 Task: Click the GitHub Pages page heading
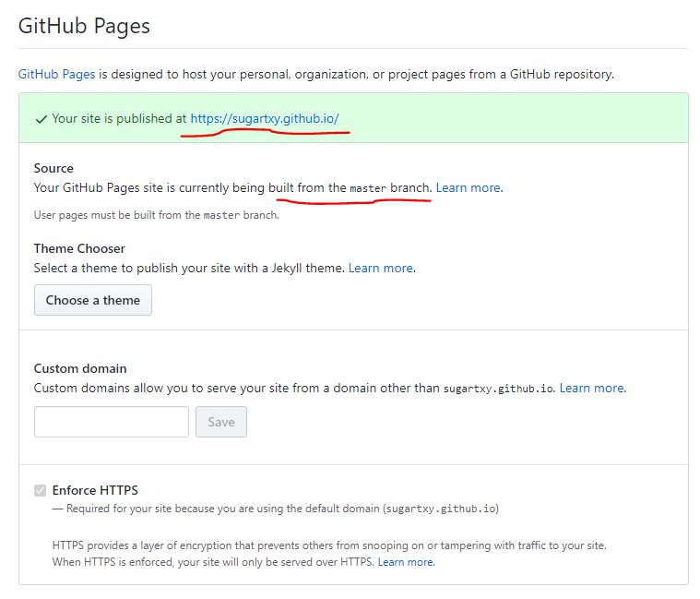[84, 26]
